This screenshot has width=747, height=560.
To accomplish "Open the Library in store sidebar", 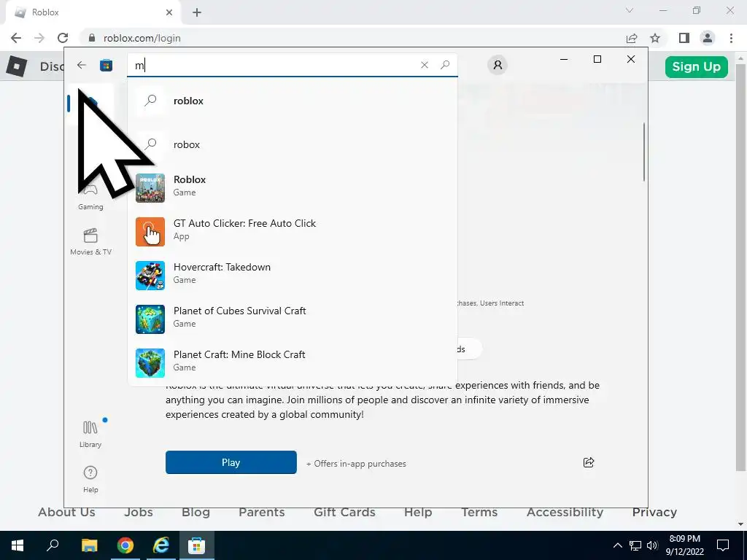I will 90,435.
